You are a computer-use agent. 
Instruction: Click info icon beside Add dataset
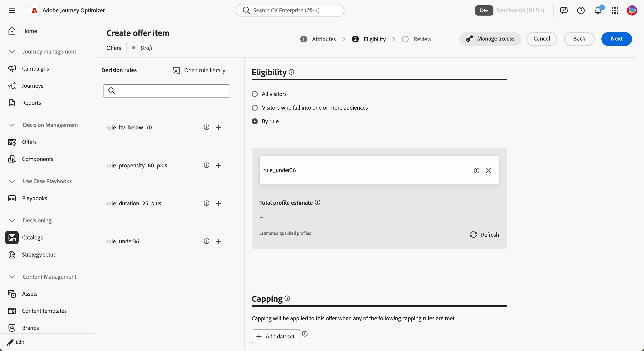pyautogui.click(x=305, y=334)
